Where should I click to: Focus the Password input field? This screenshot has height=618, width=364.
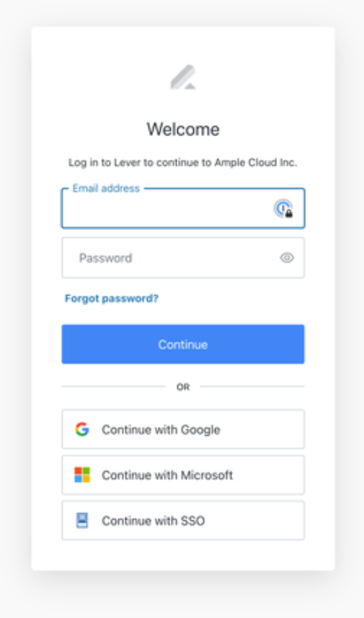[183, 257]
